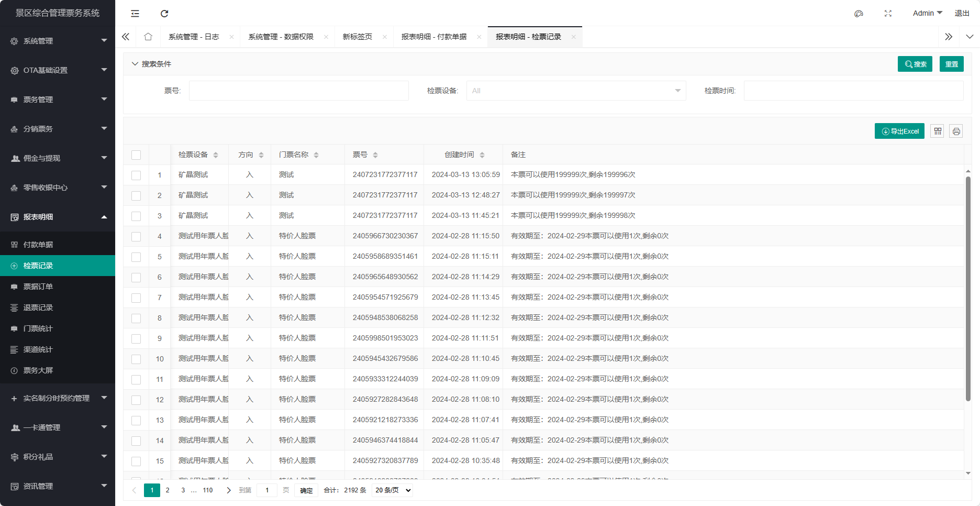Open 渠道统计 in the sidebar

[58, 349]
